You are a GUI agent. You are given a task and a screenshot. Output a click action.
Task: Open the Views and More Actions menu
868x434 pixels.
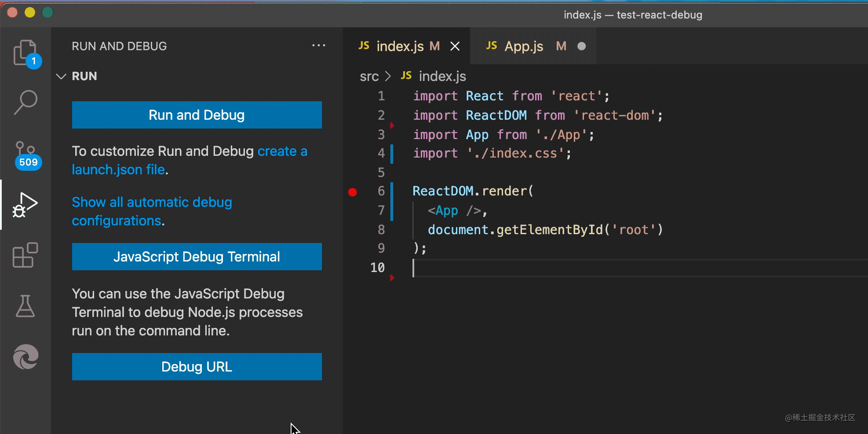click(x=318, y=46)
